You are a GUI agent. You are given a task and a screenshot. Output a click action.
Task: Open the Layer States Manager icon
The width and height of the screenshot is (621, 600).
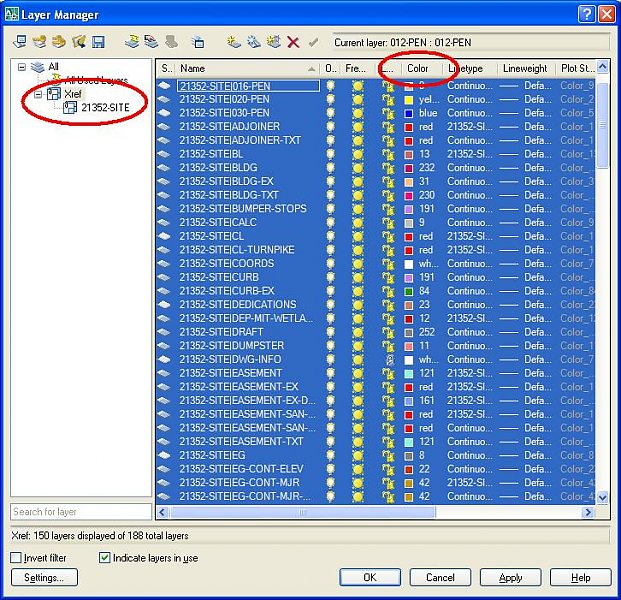pos(198,42)
